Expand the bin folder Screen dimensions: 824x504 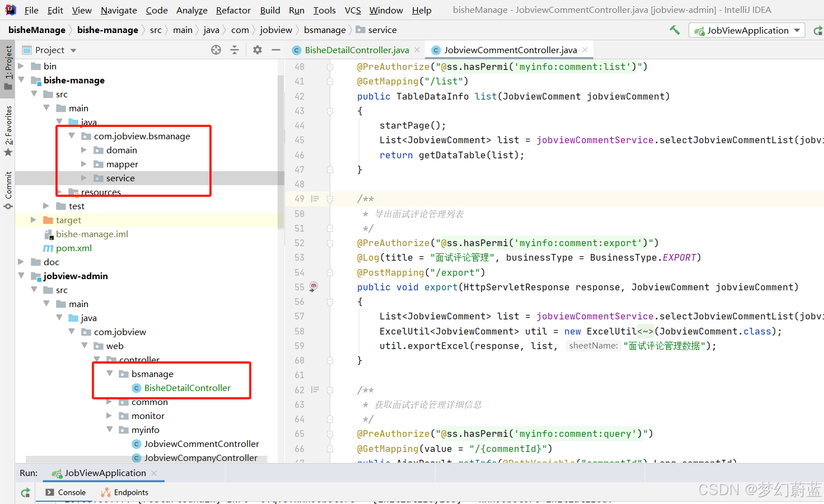coord(21,66)
